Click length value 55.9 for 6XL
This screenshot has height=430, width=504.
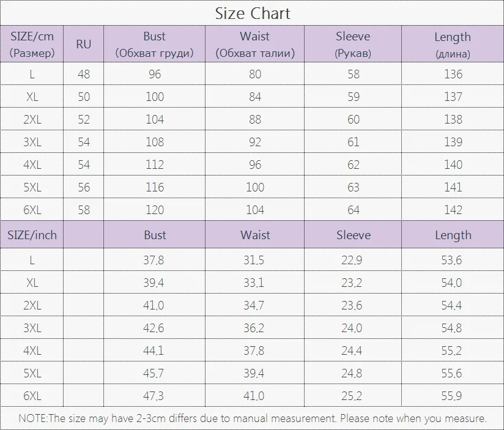[x=451, y=396]
